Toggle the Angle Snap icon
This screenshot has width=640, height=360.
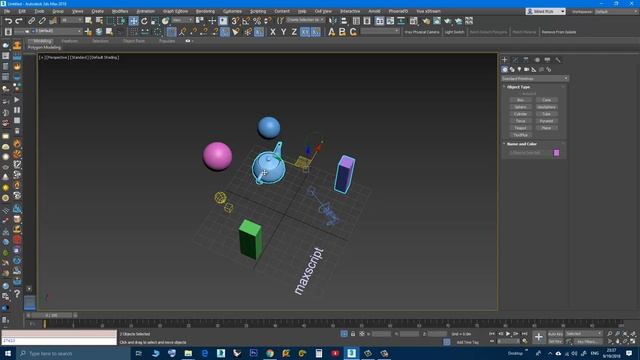coord(246,21)
